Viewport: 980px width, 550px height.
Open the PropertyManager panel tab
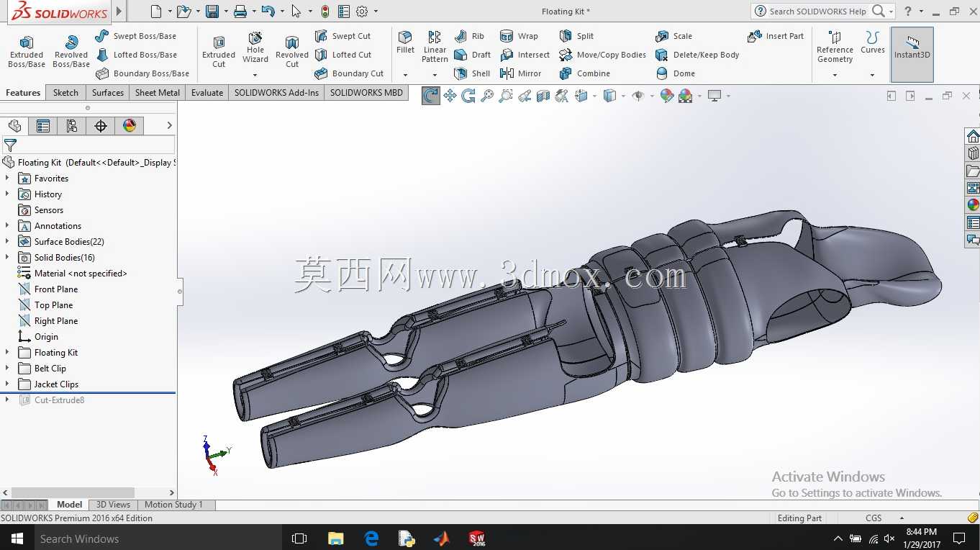[43, 126]
